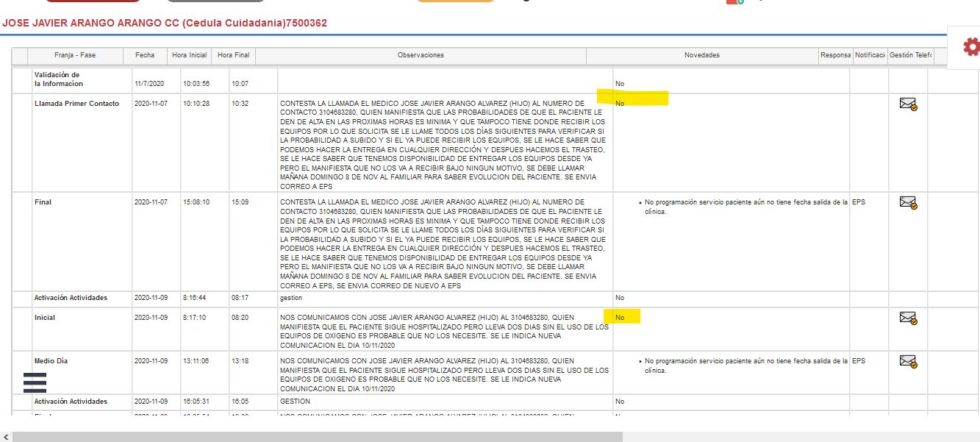Click 'No' novedad in 16:05:31 Activación row
Viewport: 980px width, 442px height.
click(620, 402)
